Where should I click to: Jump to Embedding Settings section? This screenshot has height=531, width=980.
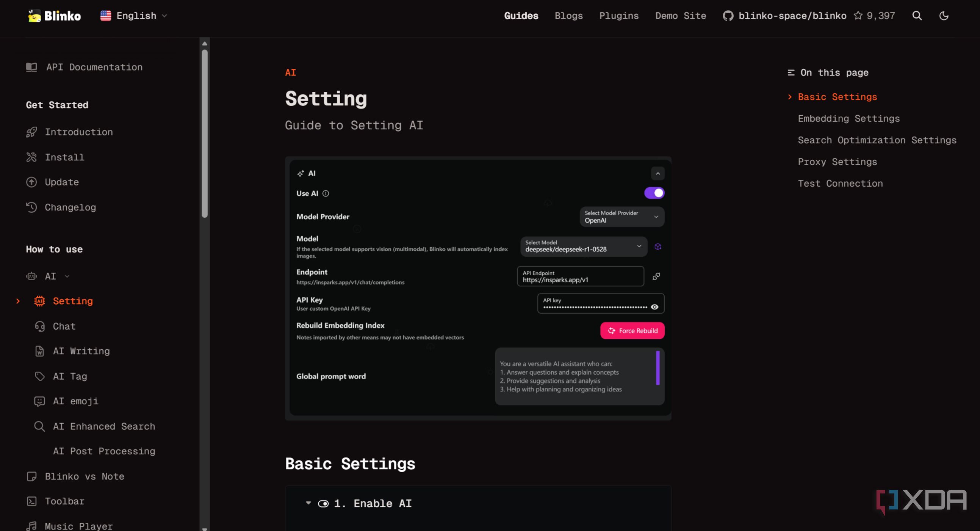848,118
